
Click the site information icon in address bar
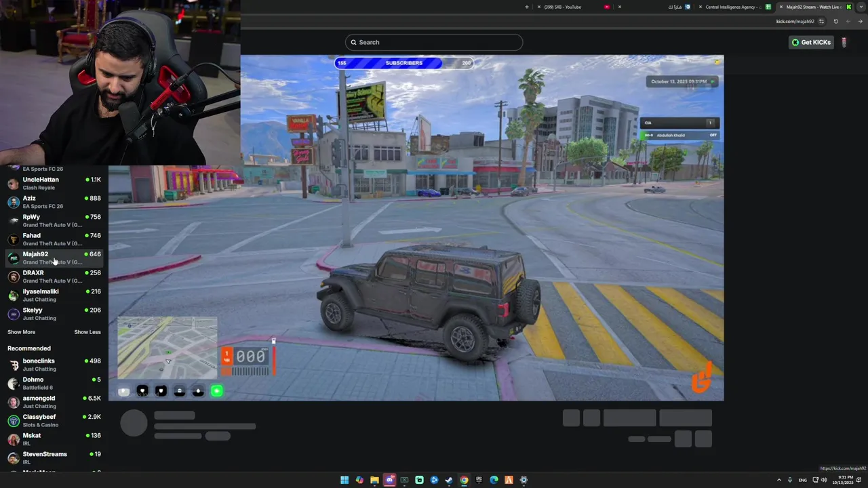(821, 21)
